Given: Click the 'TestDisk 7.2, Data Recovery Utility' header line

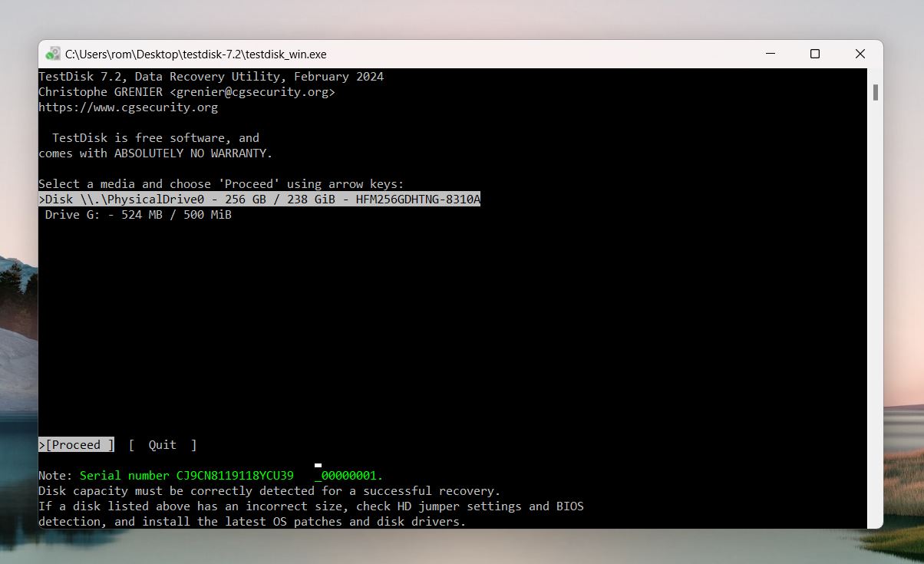Looking at the screenshot, I should point(211,77).
